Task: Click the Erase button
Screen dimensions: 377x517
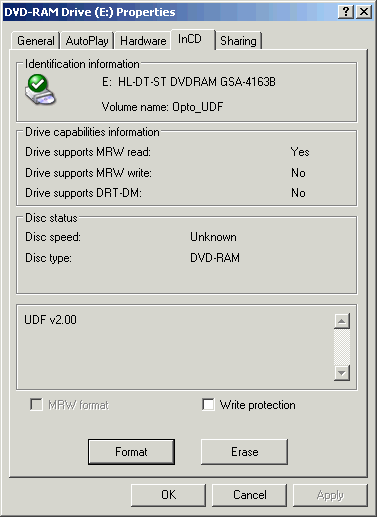Action: [244, 452]
